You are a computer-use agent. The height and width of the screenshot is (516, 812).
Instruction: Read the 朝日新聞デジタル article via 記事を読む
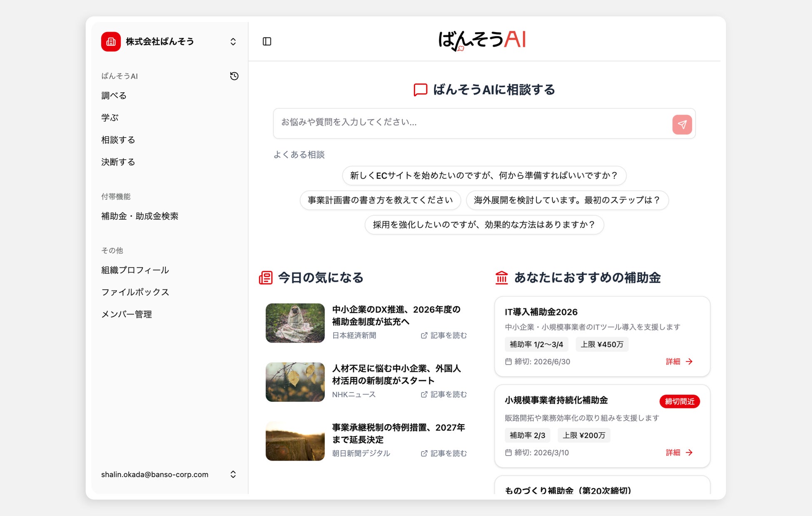tap(448, 453)
